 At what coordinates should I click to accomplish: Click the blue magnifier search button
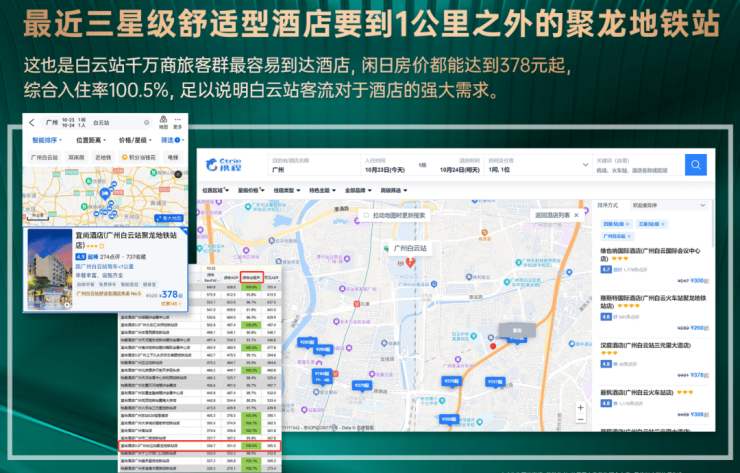point(696,165)
